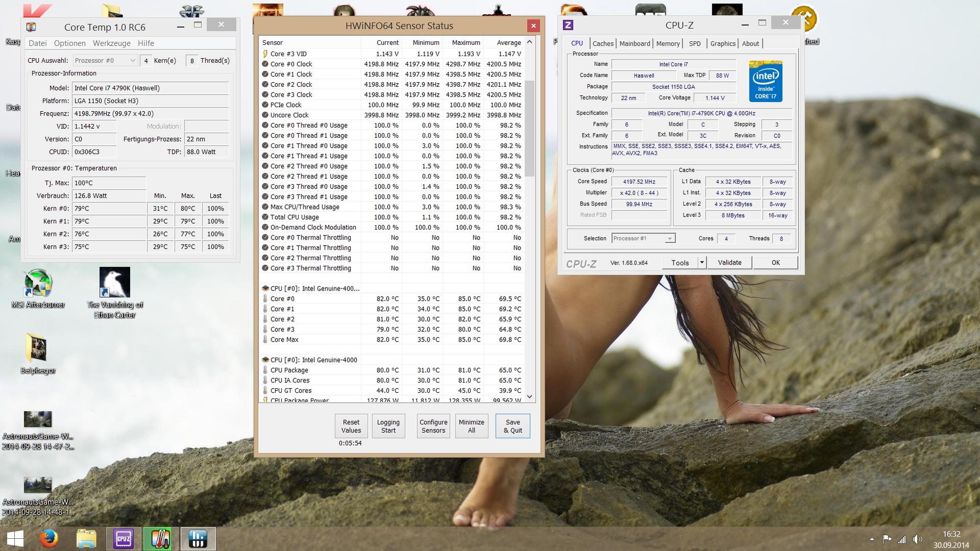The image size is (980, 551).
Task: Click the Core Max thermometer icon
Action: point(265,340)
